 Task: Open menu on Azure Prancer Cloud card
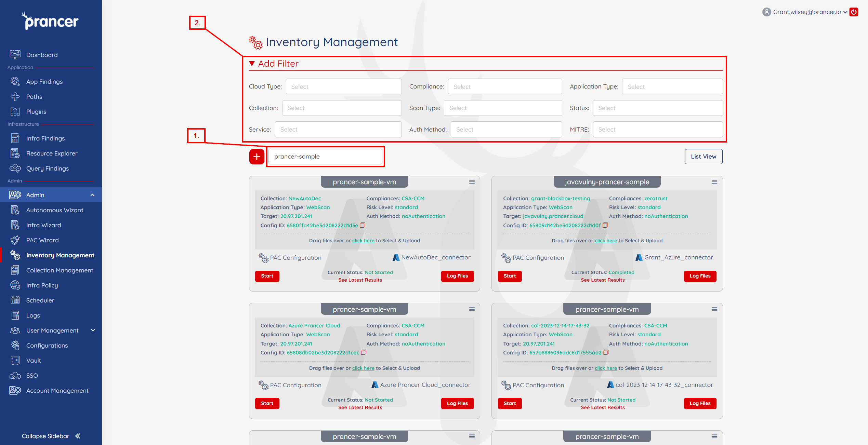point(472,309)
